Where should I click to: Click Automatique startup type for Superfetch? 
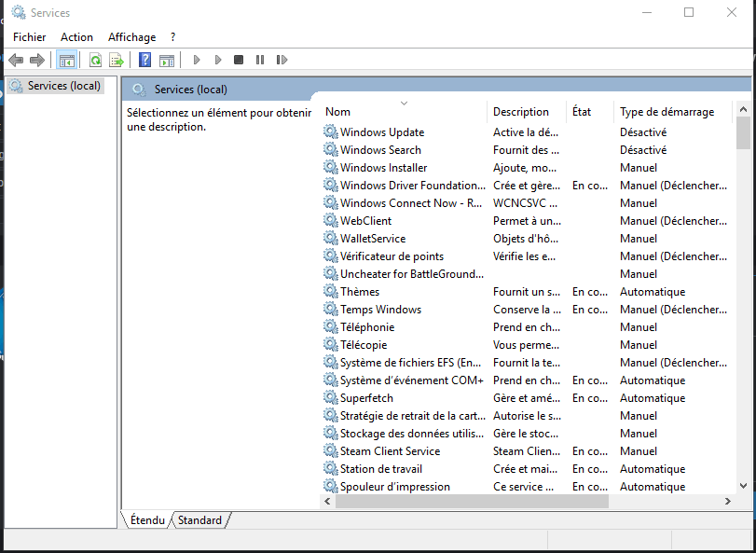(653, 398)
